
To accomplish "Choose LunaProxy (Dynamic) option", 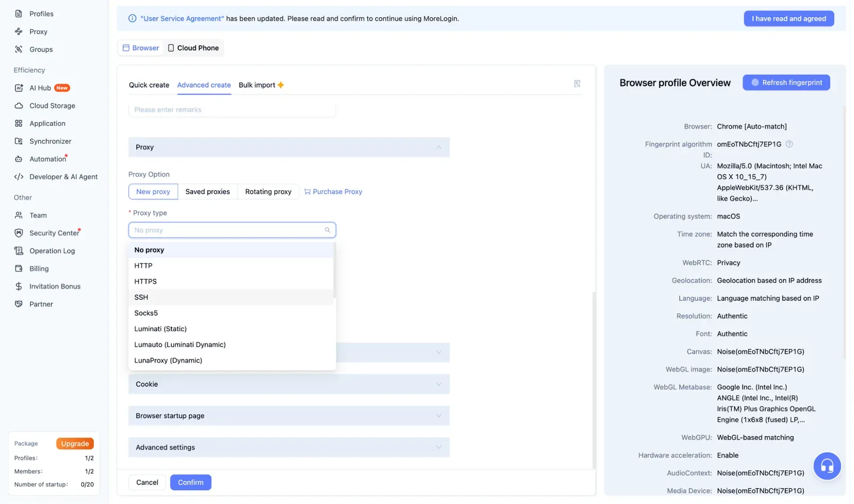I will [231, 361].
